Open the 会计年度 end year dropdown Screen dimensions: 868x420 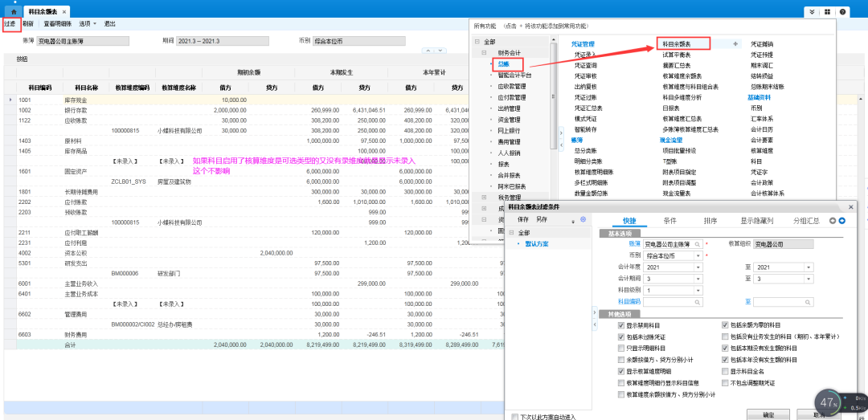tap(809, 267)
